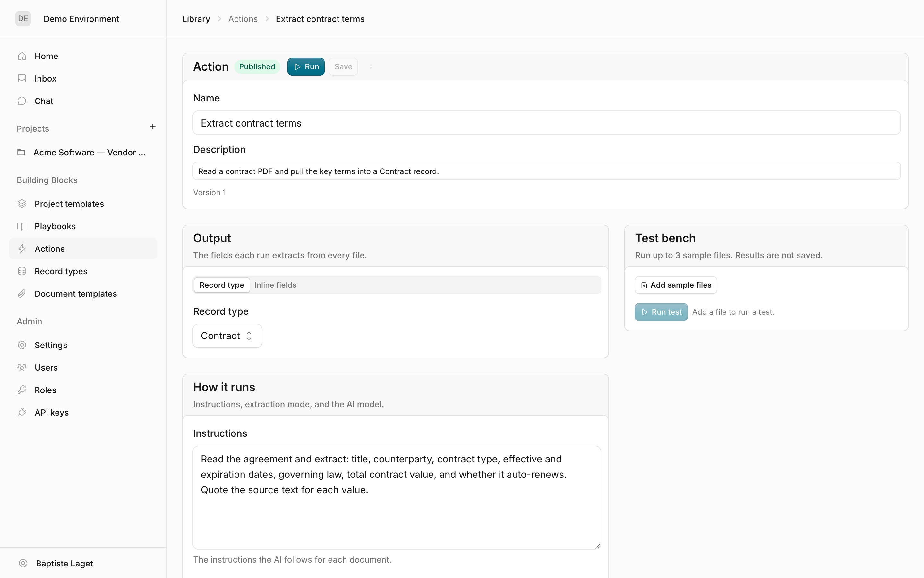Open Document templates in the sidebar
The width and height of the screenshot is (924, 578).
83,293
